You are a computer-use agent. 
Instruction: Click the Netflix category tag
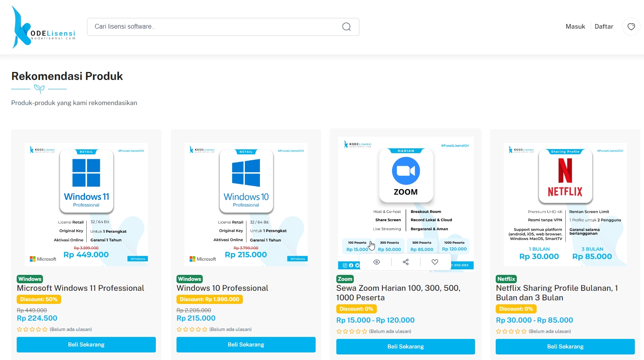coord(506,279)
